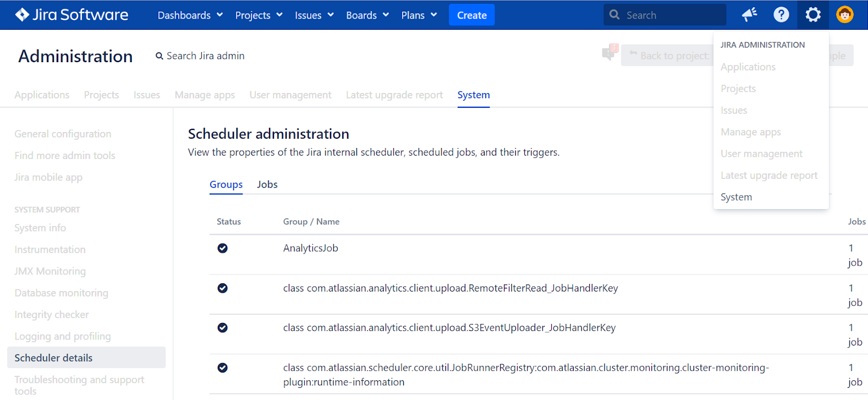Expand the Boards dropdown menu

point(367,15)
